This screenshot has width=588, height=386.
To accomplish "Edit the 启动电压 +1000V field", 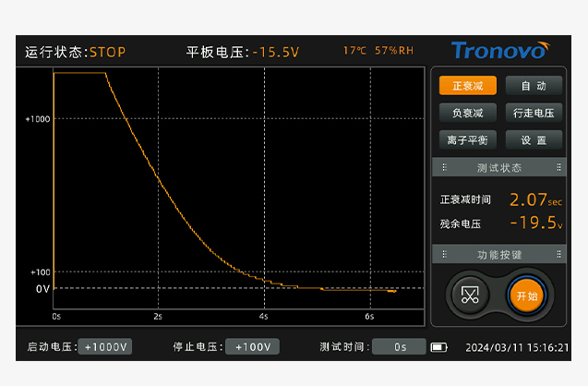I will [x=105, y=346].
